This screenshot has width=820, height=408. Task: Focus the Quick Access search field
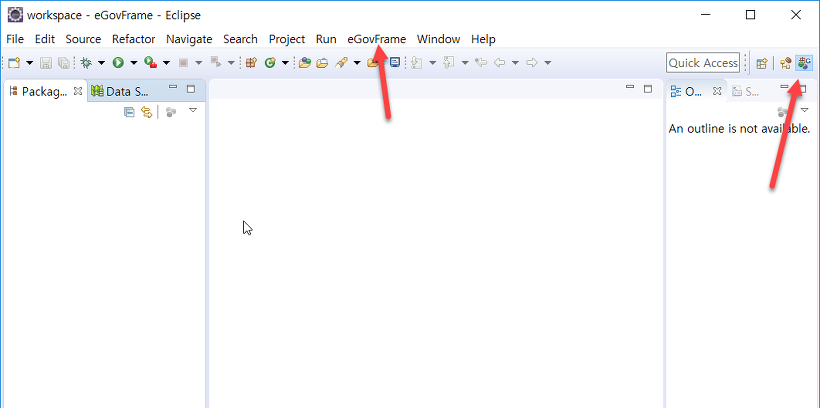coord(703,63)
